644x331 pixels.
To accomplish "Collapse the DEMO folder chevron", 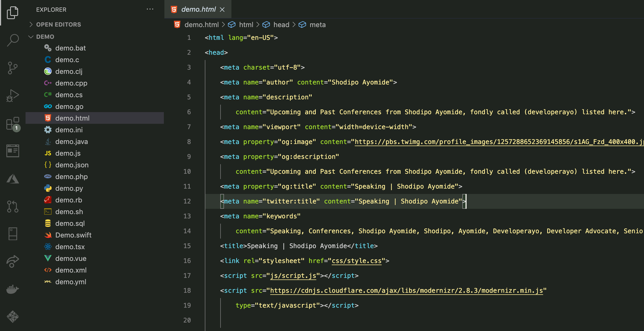I will pyautogui.click(x=30, y=37).
